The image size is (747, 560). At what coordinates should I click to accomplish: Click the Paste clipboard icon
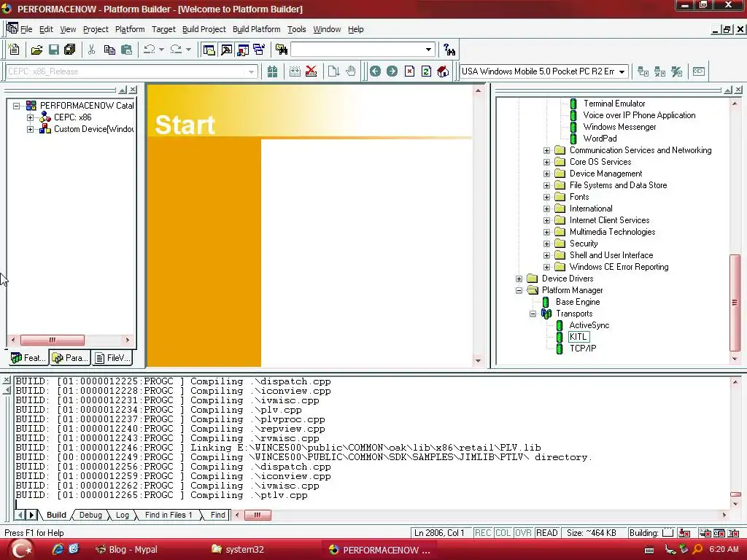point(127,50)
